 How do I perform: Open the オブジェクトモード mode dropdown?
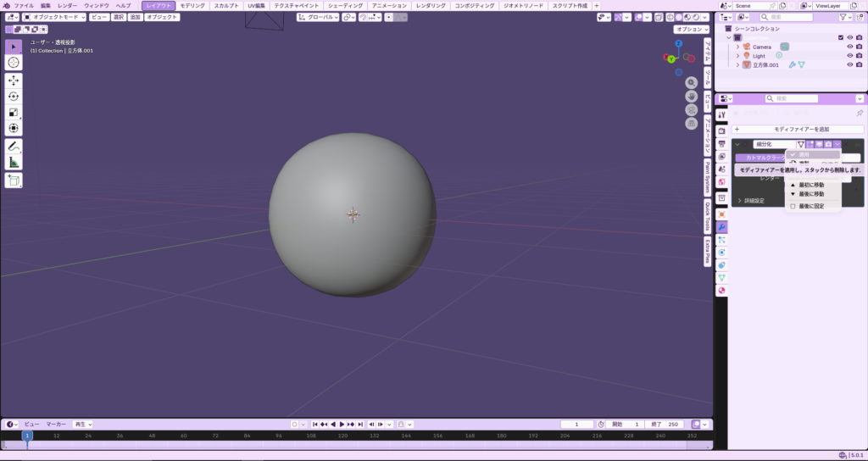54,17
